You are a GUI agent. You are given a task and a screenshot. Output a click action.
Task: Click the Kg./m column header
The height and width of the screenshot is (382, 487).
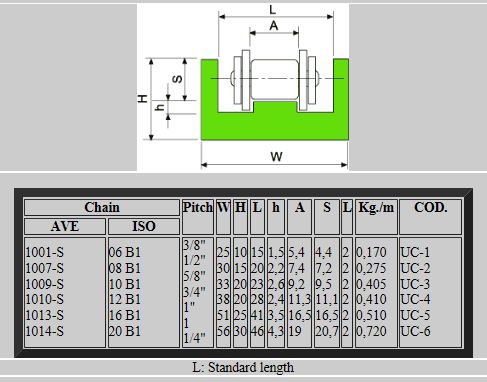click(376, 207)
